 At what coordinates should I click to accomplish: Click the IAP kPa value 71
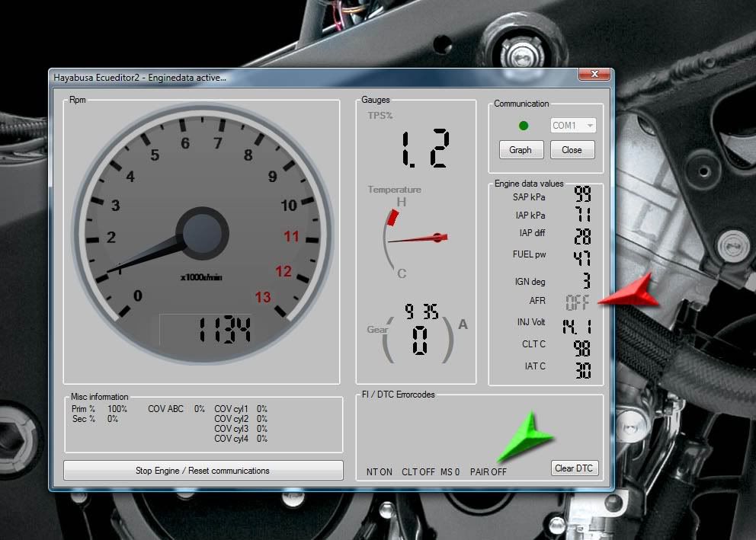tap(583, 214)
